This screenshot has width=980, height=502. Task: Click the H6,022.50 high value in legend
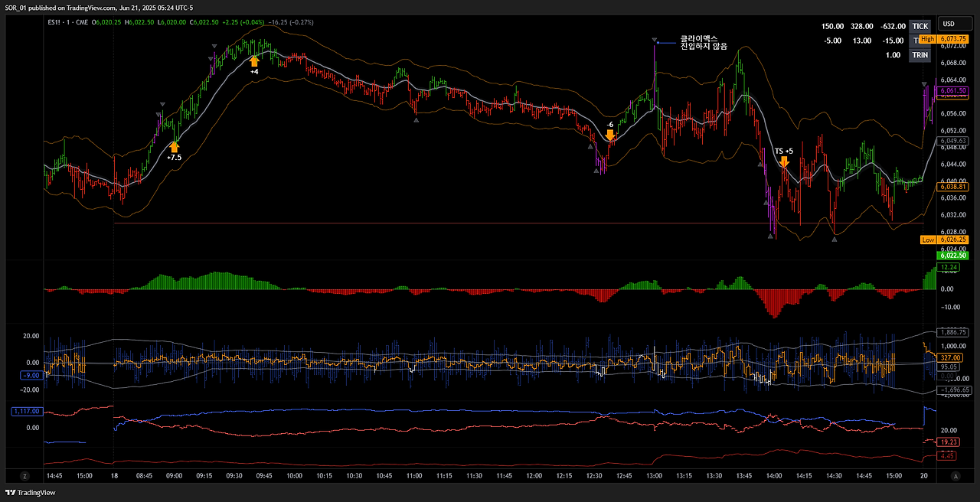(x=141, y=23)
